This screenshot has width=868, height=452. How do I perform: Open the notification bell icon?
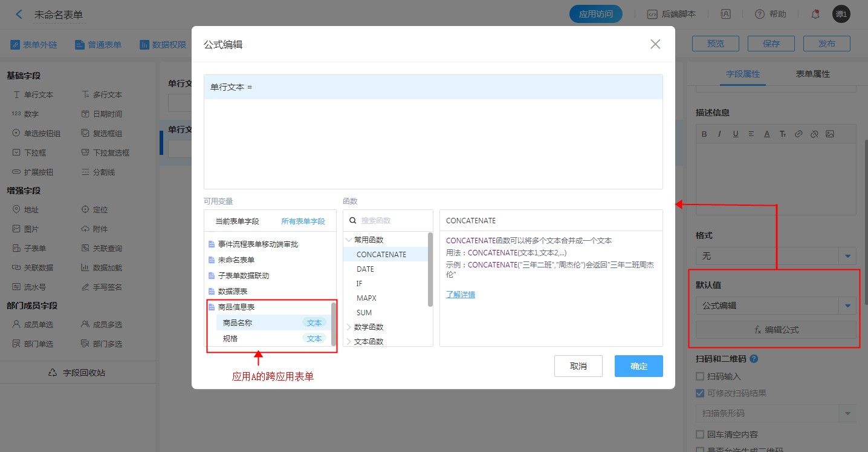815,14
